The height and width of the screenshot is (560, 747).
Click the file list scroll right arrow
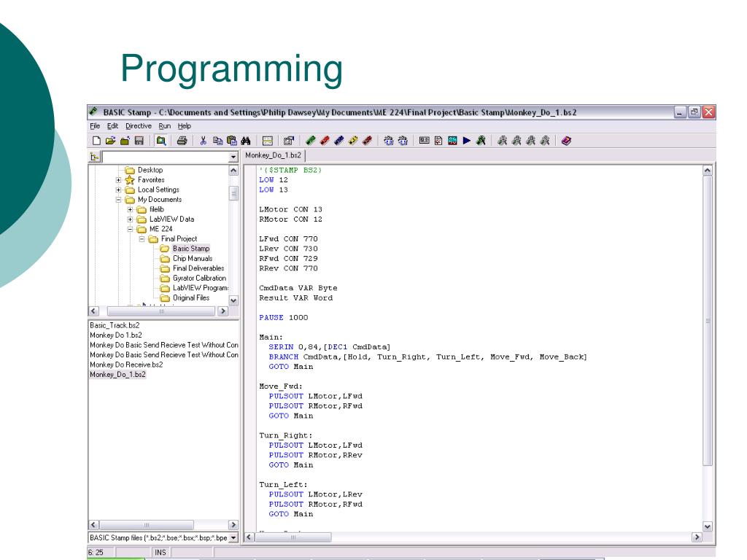[233, 525]
